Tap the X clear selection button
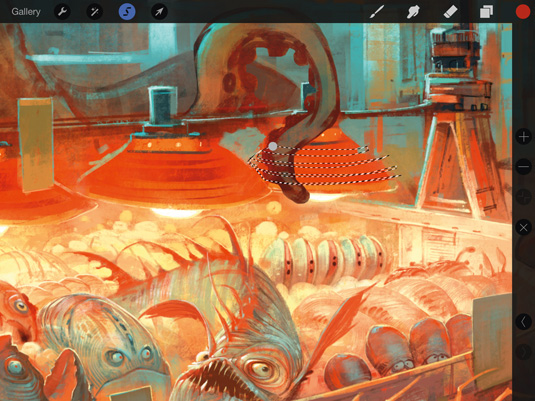Screen dimensions: 535x401 pyautogui.click(x=523, y=228)
